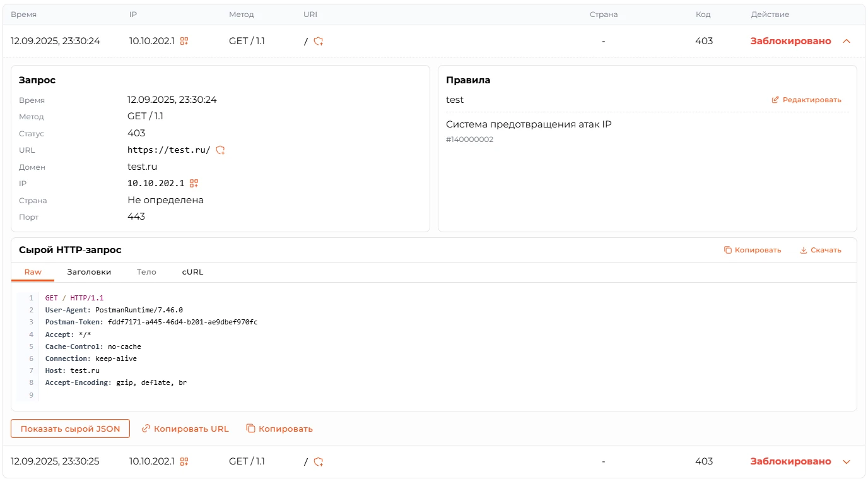Viewport: 868px width, 479px height.
Task: Click the port value 443
Action: [x=136, y=216]
